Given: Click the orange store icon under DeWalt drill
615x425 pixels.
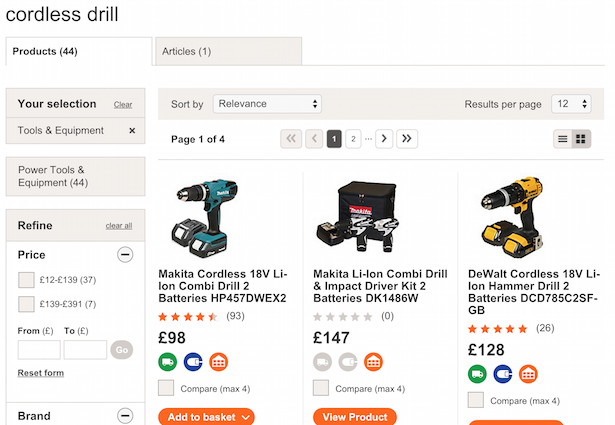Looking at the screenshot, I should tap(527, 373).
